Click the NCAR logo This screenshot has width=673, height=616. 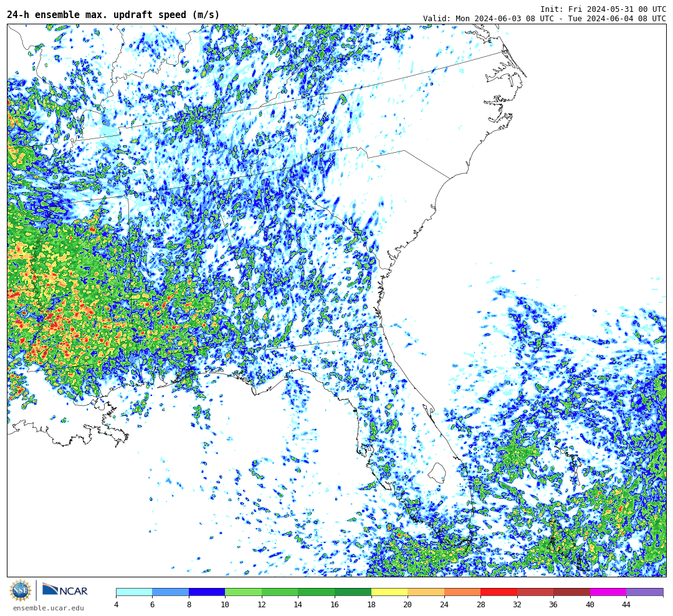click(x=65, y=590)
